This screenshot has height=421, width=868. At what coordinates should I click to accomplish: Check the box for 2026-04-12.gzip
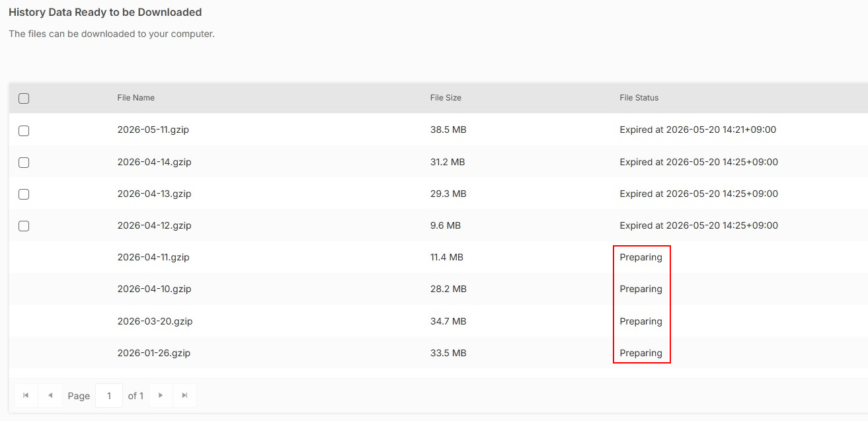pyautogui.click(x=24, y=226)
